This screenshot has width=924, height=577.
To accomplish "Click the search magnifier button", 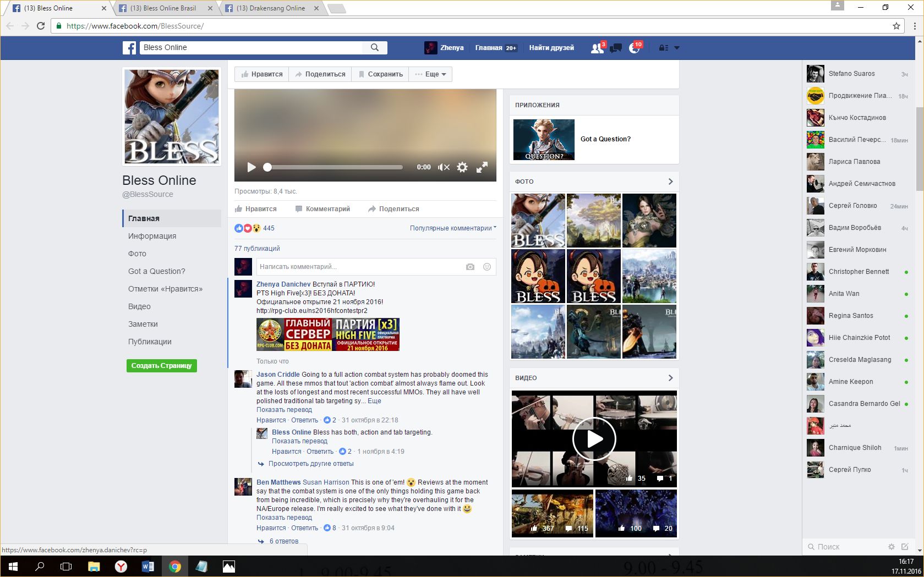I will tap(375, 48).
